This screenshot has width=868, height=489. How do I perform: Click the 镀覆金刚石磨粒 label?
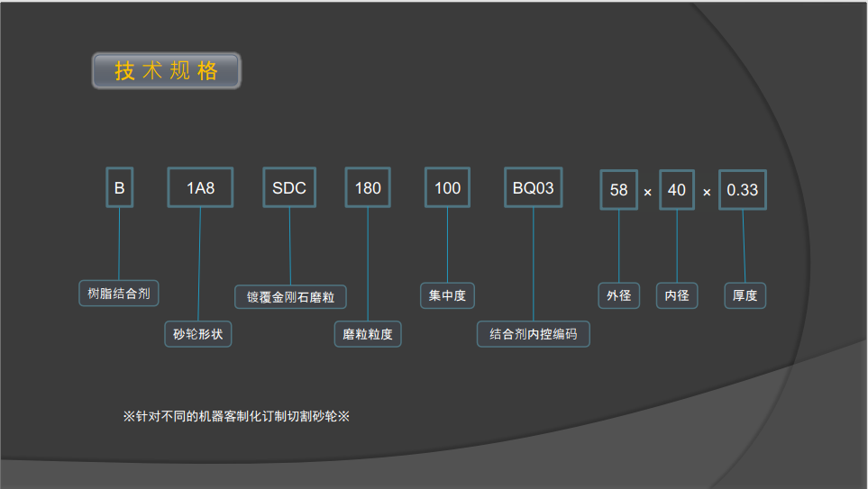point(290,296)
